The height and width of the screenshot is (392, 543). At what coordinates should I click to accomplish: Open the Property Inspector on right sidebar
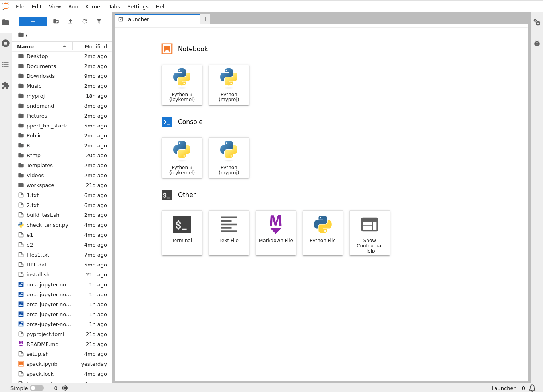(537, 23)
